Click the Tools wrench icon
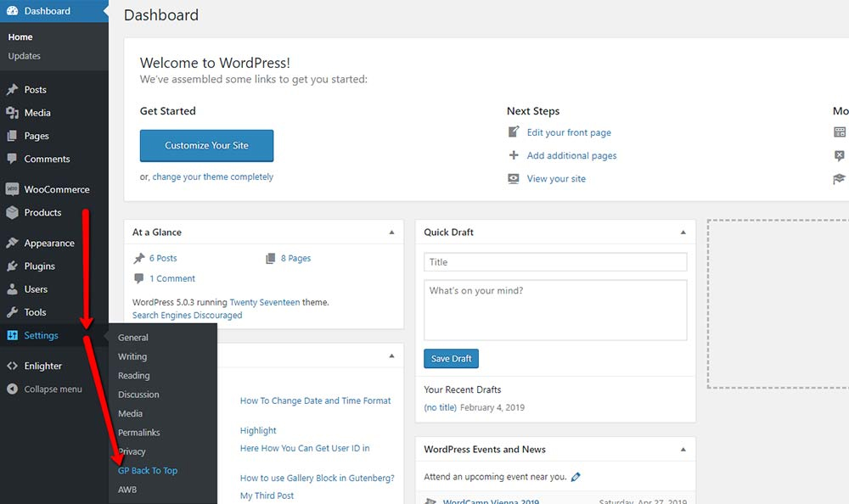849x504 pixels. (x=12, y=312)
